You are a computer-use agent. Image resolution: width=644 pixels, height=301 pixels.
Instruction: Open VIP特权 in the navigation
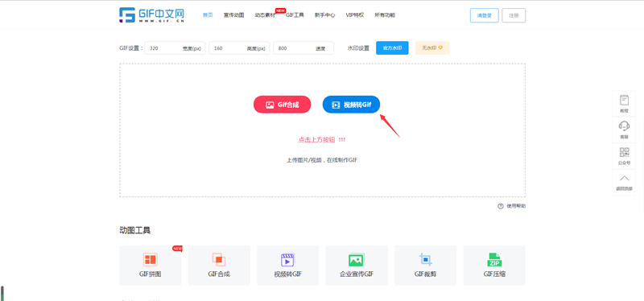[355, 15]
